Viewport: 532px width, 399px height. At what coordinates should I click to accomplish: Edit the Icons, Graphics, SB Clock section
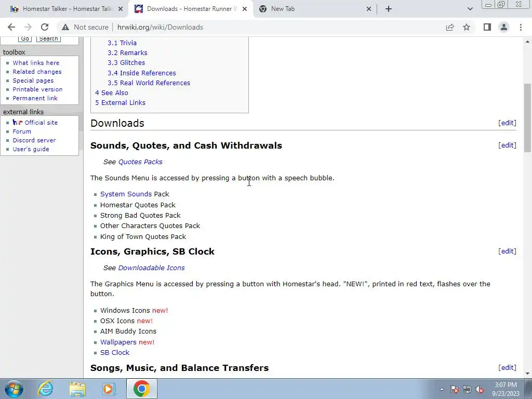[507, 251]
